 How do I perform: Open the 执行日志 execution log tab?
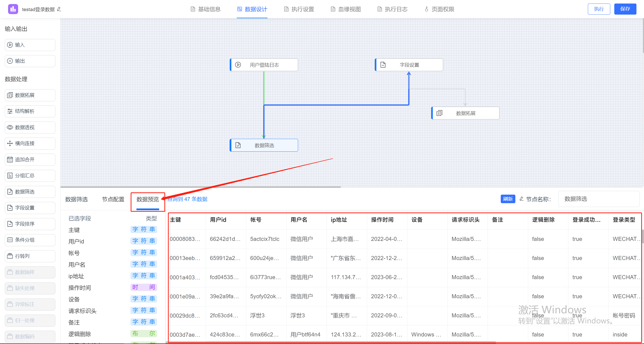[392, 9]
